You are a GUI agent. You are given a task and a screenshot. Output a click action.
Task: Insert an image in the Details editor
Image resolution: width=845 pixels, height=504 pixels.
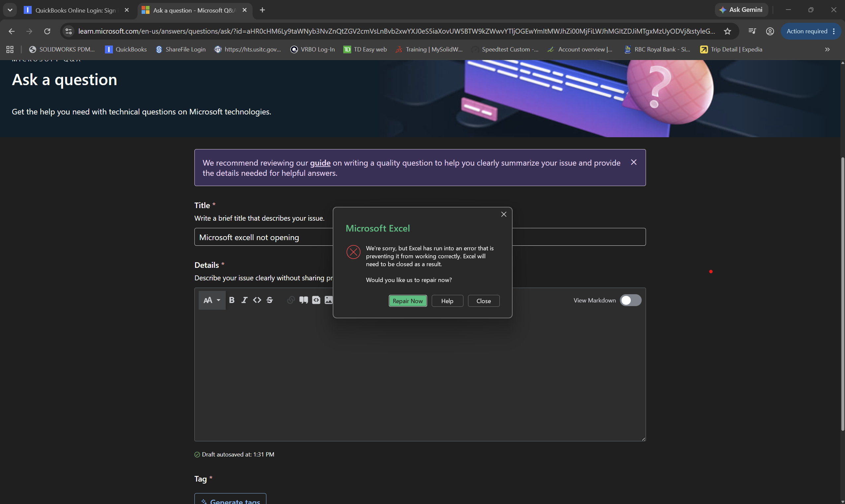tap(328, 300)
